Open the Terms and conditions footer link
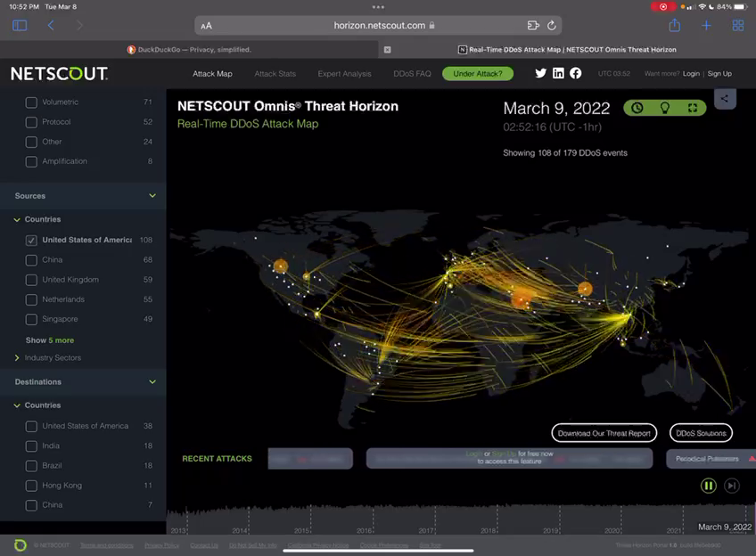This screenshot has width=756, height=556. [107, 545]
